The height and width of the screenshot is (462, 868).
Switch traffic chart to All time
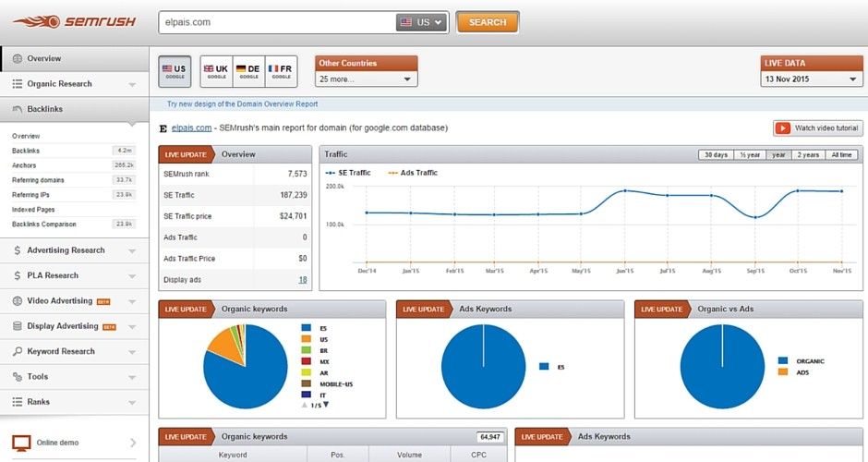click(x=841, y=155)
